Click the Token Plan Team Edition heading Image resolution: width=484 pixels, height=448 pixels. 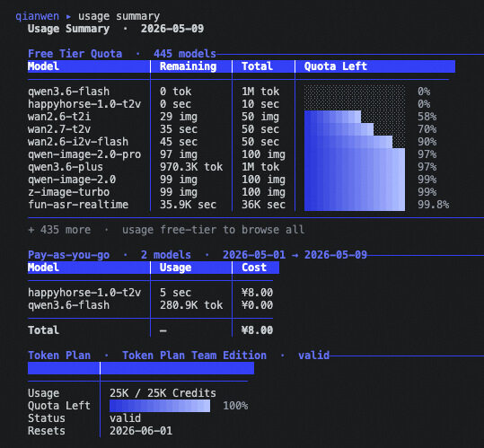click(x=194, y=356)
